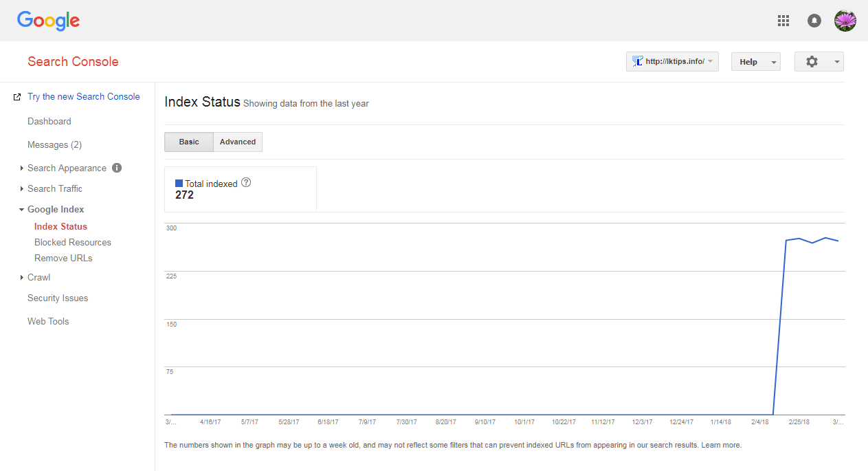
Task: Switch to Basic view
Action: coord(189,142)
